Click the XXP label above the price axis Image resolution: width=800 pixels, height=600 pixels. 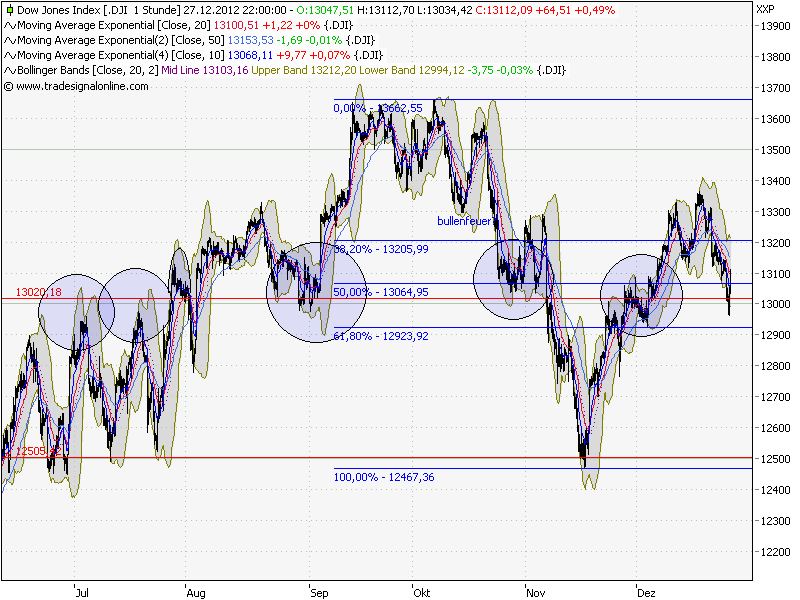coord(765,9)
